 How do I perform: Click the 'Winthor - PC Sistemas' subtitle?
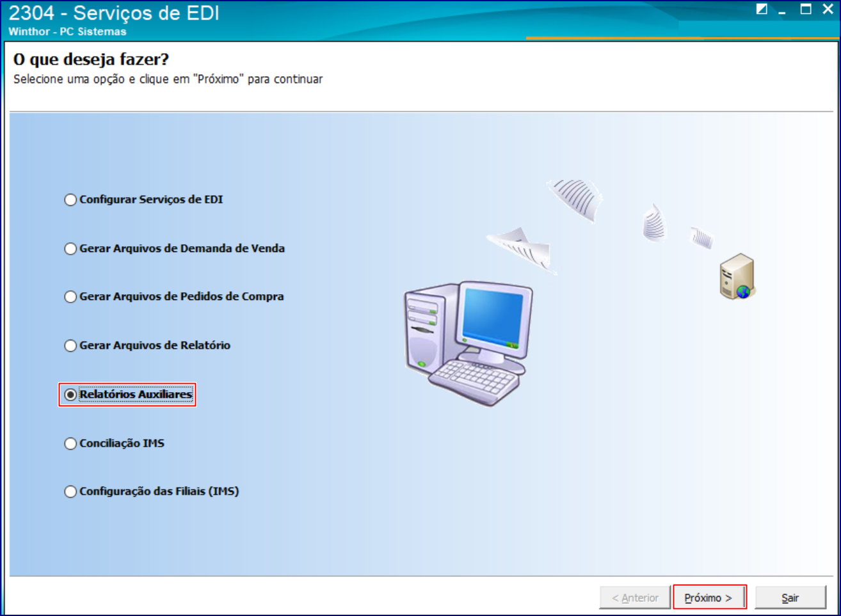pos(67,31)
